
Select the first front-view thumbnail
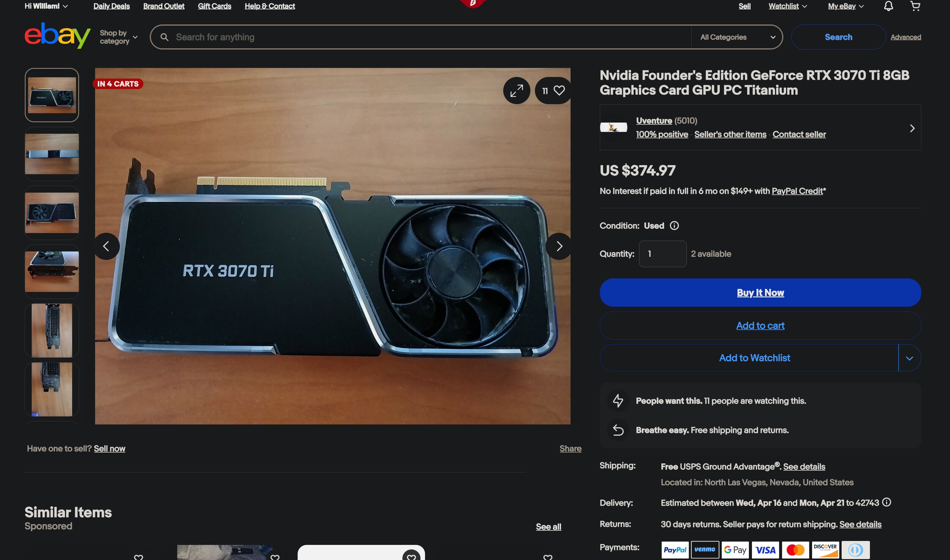pos(52,95)
